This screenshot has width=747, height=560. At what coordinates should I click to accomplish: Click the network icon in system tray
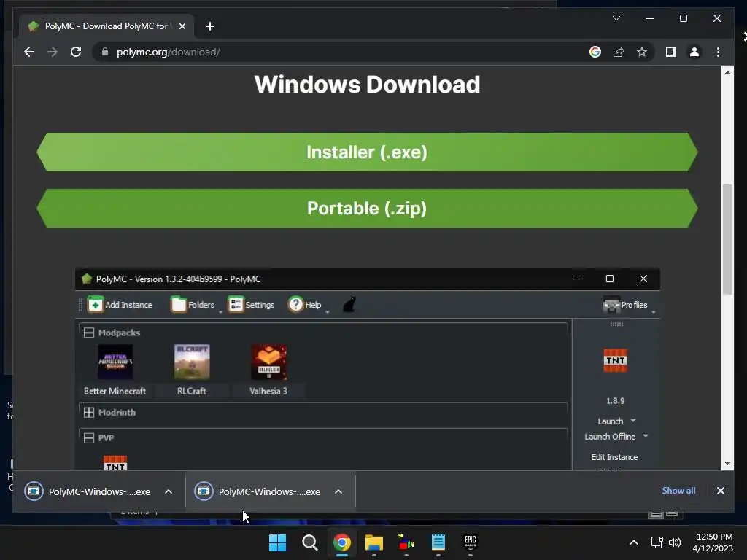[657, 542]
